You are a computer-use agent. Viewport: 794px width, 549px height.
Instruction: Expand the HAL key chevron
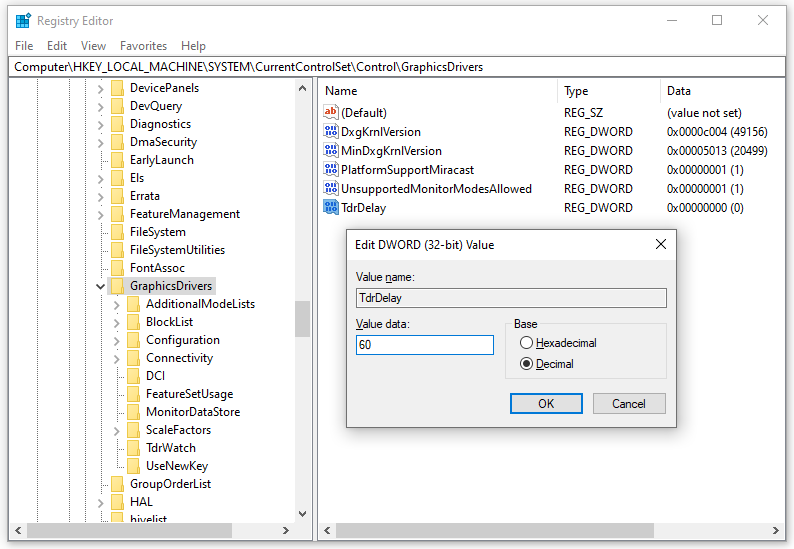[x=100, y=502]
